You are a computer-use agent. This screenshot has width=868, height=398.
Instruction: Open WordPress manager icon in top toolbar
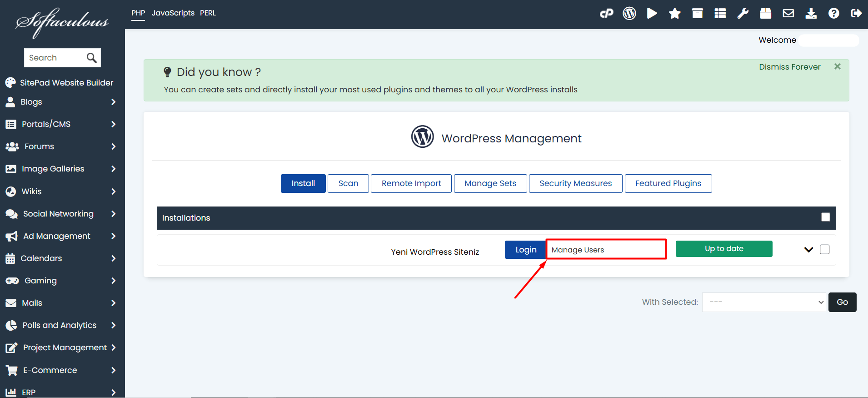click(x=629, y=14)
